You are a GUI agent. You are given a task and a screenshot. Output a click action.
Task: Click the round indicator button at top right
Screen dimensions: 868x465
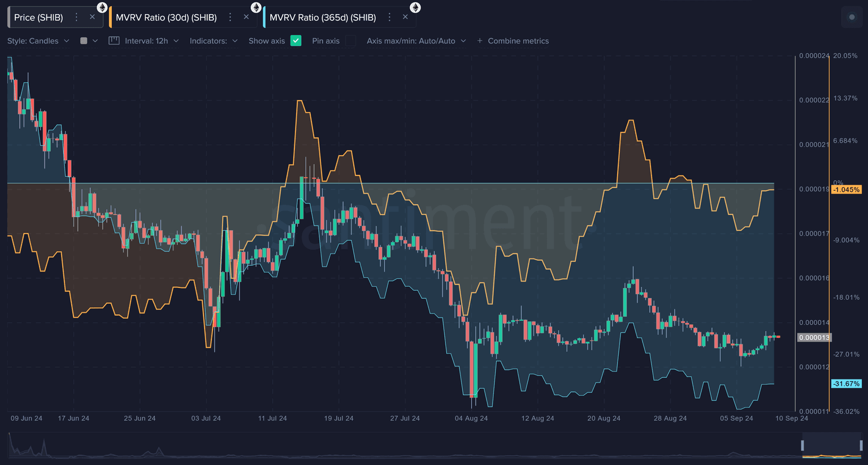coord(852,18)
